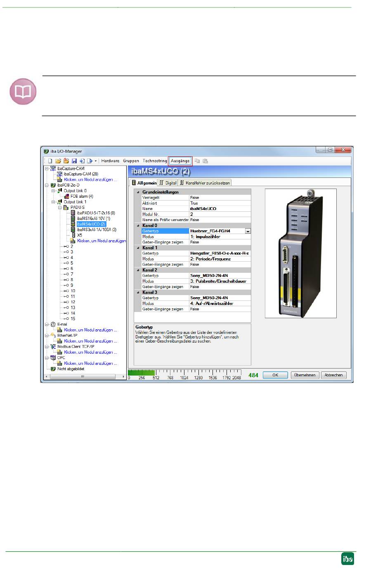
Task: Select the X5 connector icon
Action: coord(73,235)
